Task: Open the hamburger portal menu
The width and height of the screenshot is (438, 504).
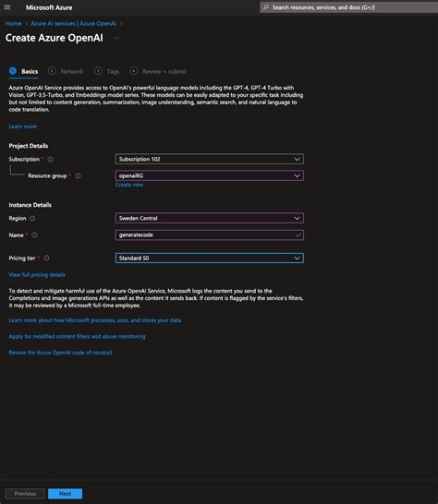Action: (7, 7)
